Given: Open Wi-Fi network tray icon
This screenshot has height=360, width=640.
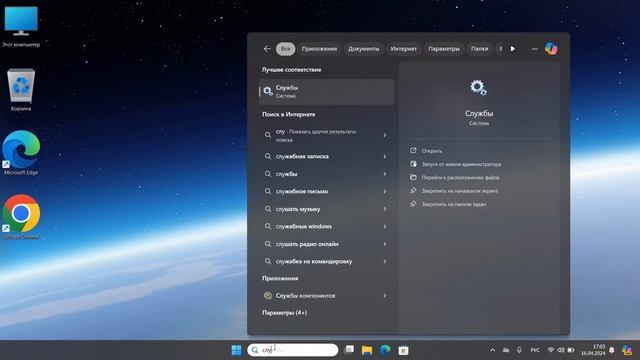Looking at the screenshot, I should 551,350.
